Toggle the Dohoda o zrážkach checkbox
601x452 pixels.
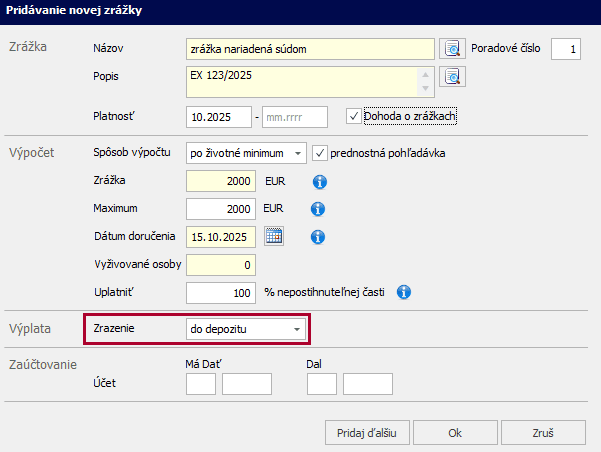353,116
